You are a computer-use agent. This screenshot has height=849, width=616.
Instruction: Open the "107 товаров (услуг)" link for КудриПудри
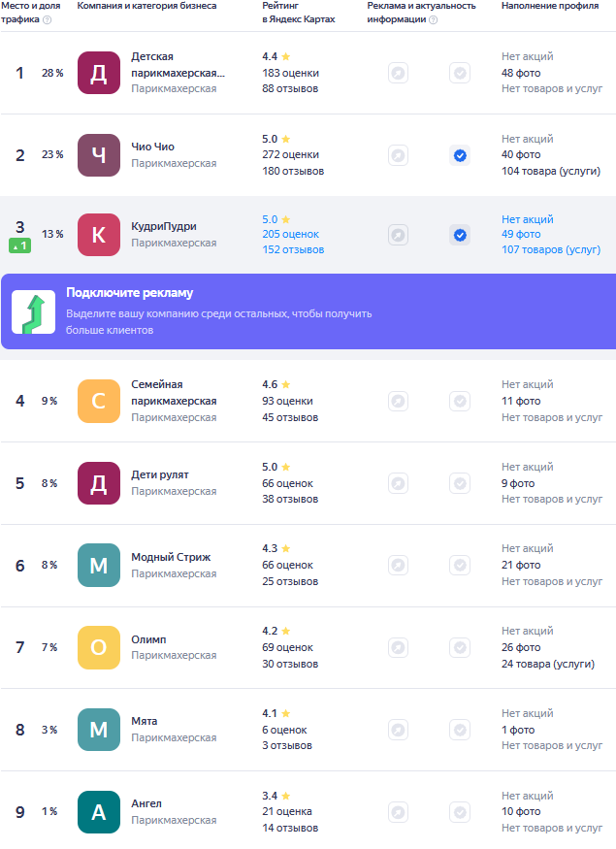[551, 250]
